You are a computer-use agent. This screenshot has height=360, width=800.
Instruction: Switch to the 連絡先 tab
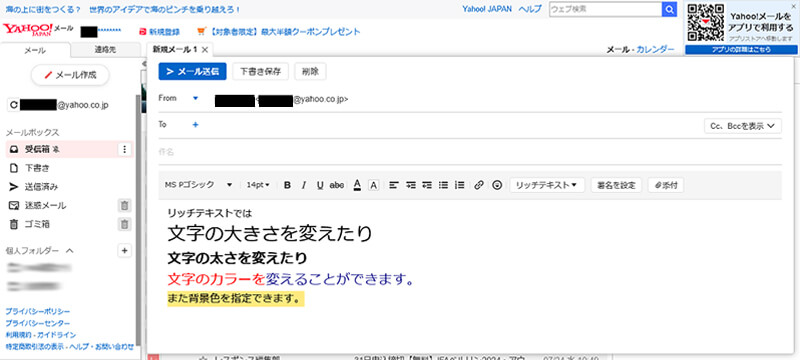pyautogui.click(x=105, y=49)
